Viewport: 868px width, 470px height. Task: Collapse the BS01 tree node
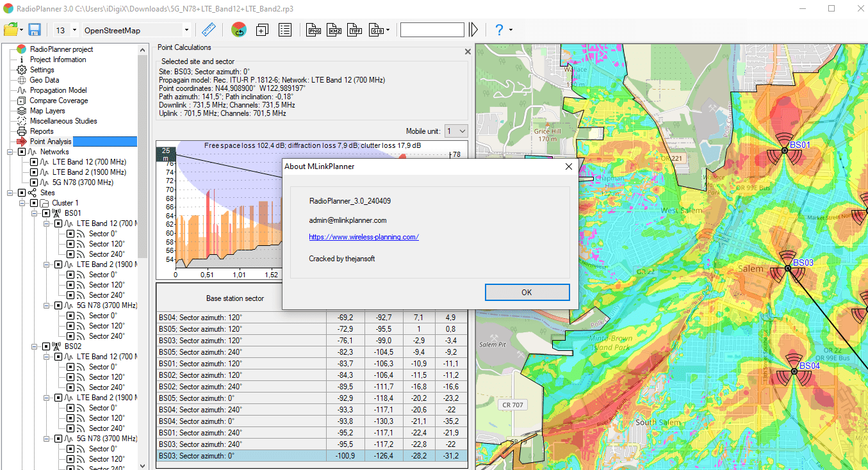click(35, 213)
